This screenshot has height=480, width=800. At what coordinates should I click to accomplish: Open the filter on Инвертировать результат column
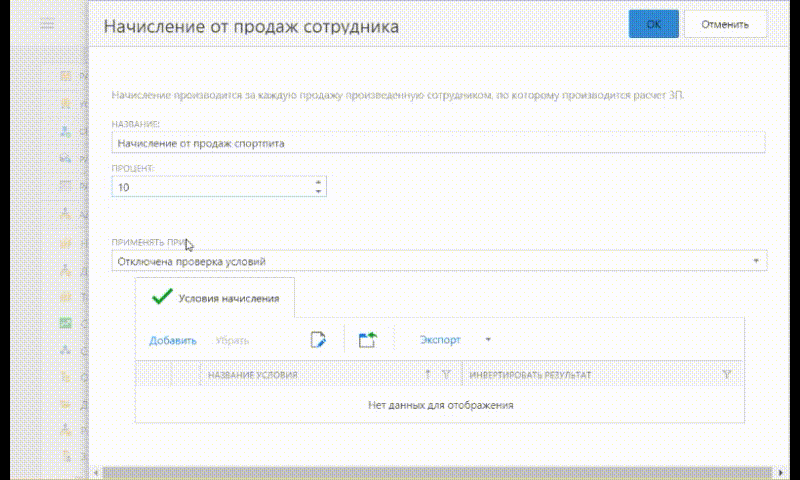[x=727, y=374]
